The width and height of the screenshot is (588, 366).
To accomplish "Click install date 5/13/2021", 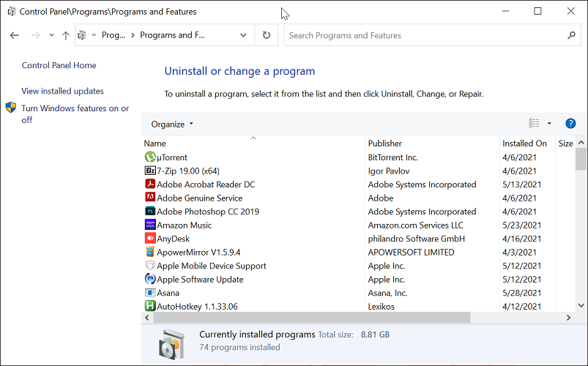I will pyautogui.click(x=521, y=184).
